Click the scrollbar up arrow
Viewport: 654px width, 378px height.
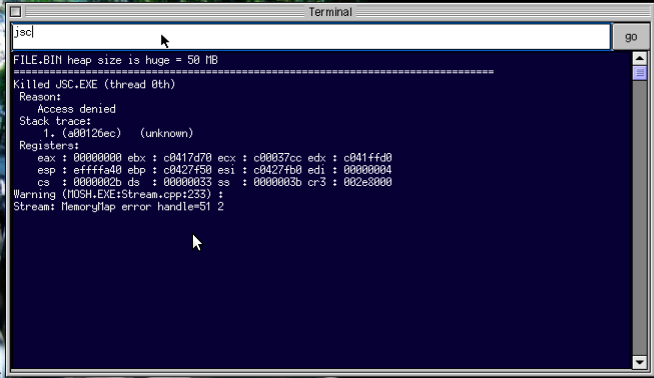pos(639,58)
